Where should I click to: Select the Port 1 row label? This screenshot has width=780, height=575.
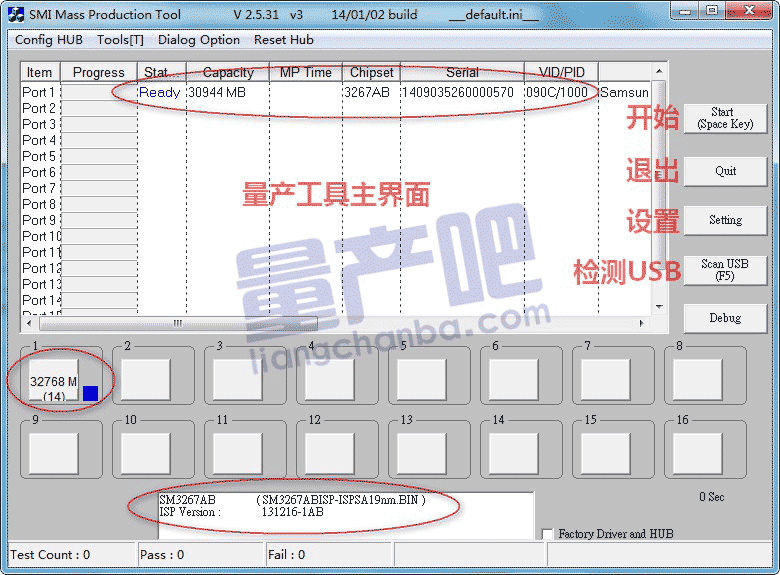38,93
